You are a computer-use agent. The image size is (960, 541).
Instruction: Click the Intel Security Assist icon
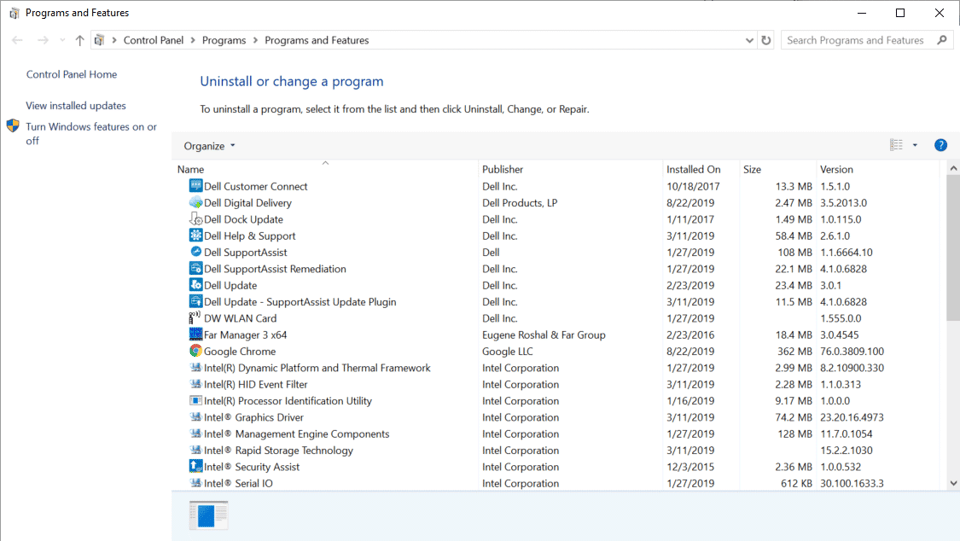(x=195, y=466)
